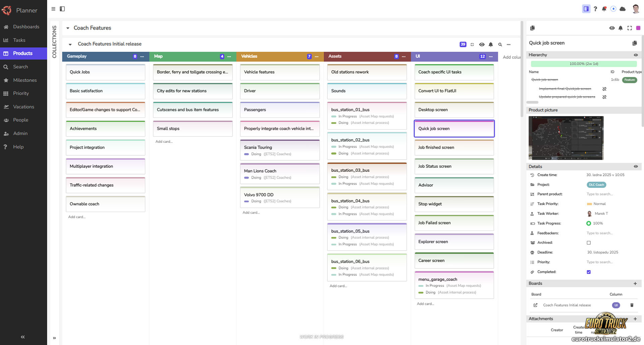Image resolution: width=644 pixels, height=345 pixels.
Task: Open the Gameplay column three-dot menu
Action: [x=142, y=56]
